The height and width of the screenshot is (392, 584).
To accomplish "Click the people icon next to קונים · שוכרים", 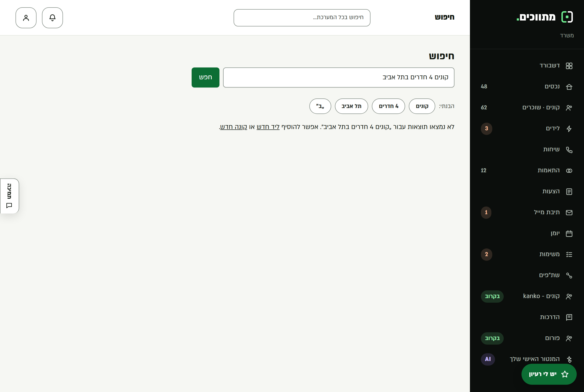I will click(569, 108).
